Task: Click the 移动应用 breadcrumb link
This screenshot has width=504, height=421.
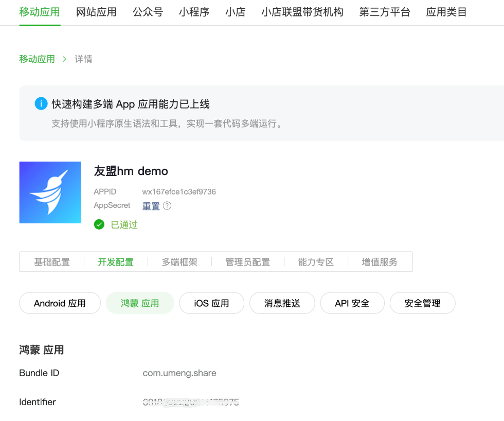Action: click(x=37, y=59)
